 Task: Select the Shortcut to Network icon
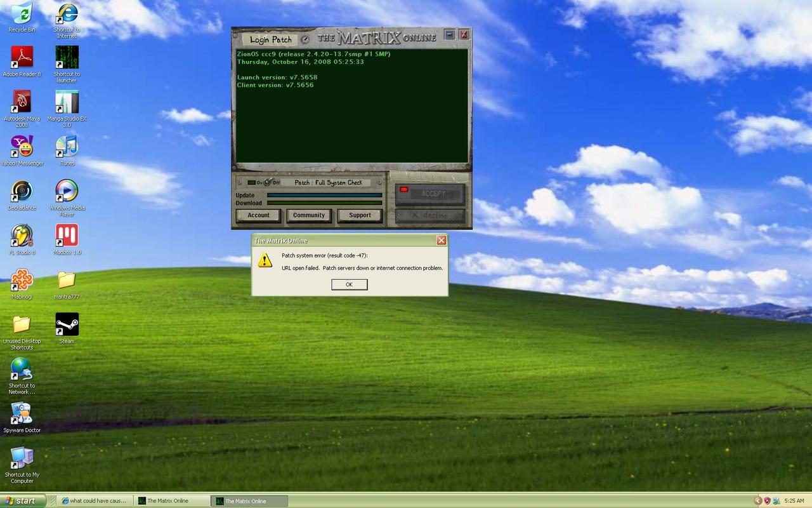22,376
